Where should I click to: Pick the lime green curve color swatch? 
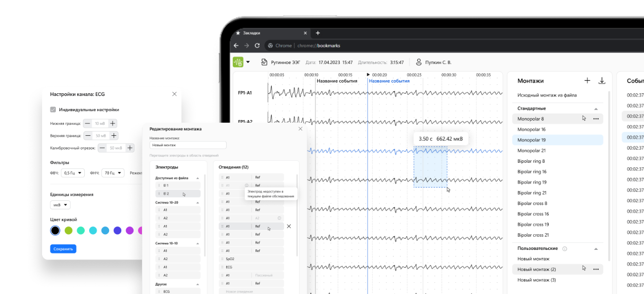(68, 231)
